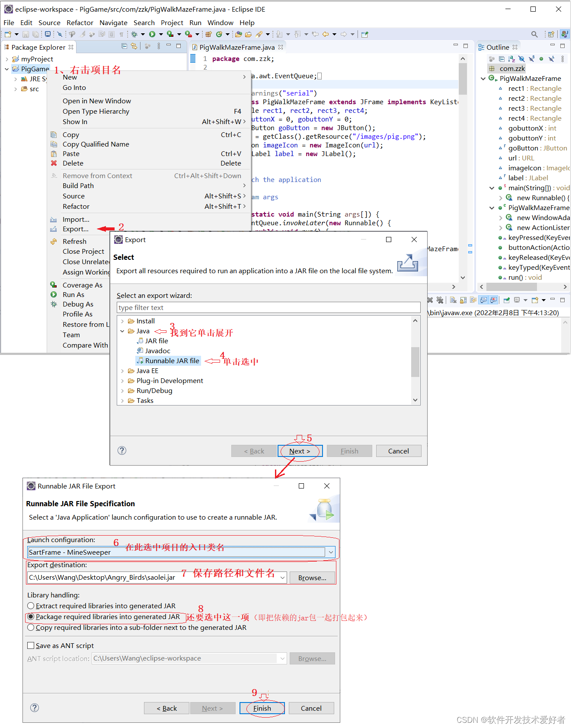The width and height of the screenshot is (572, 728).
Task: Click the code editor vertical scrollbar thumb
Action: pos(463,78)
